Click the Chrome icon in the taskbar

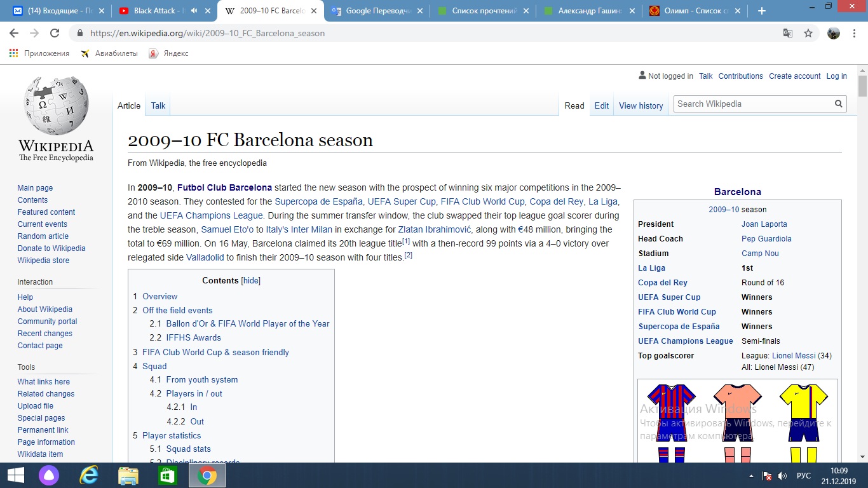click(207, 475)
